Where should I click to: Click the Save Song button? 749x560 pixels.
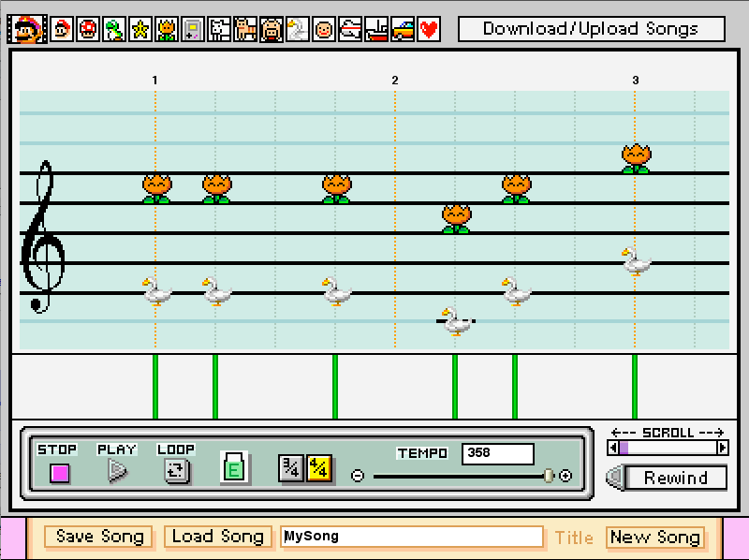click(98, 537)
